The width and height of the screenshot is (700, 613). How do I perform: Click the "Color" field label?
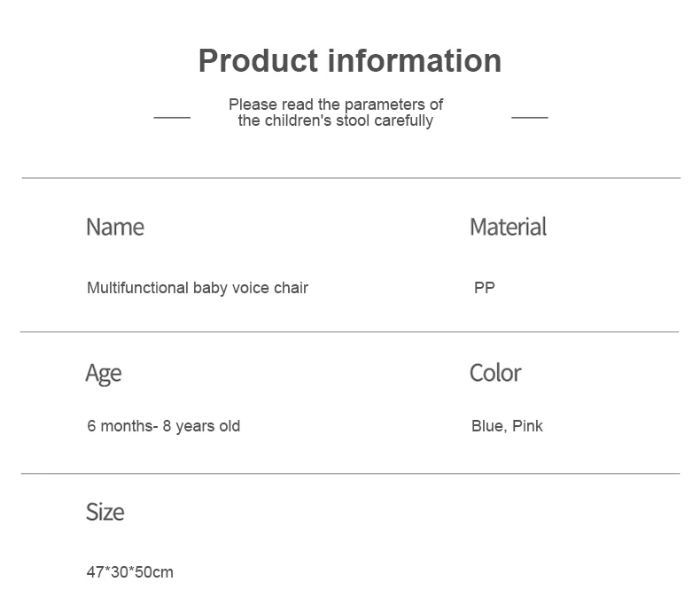(495, 373)
